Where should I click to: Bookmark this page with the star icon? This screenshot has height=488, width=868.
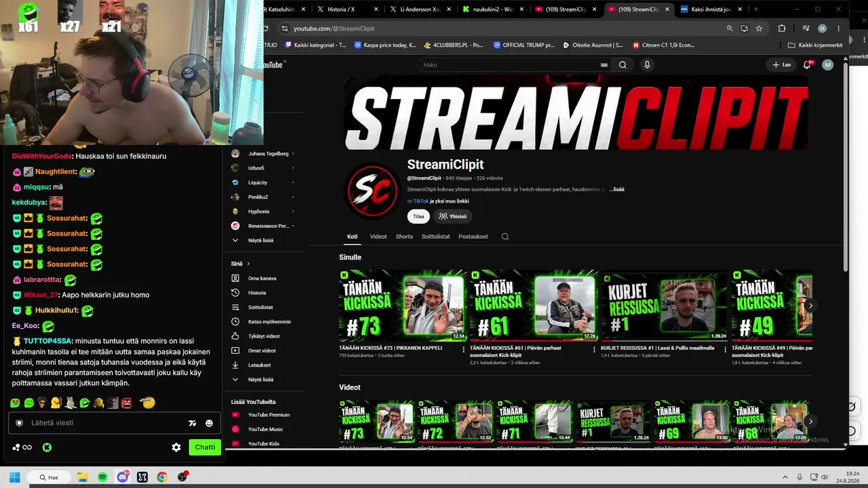point(759,28)
